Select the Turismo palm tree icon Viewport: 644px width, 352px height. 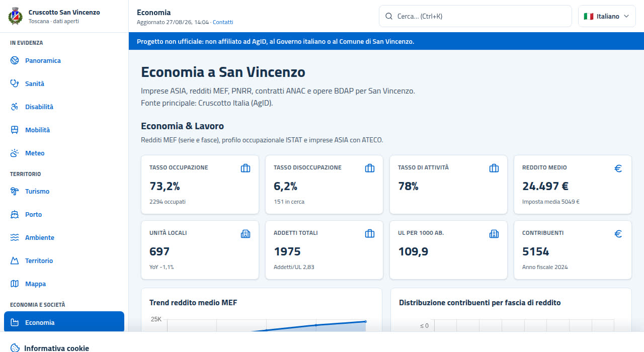tap(15, 191)
